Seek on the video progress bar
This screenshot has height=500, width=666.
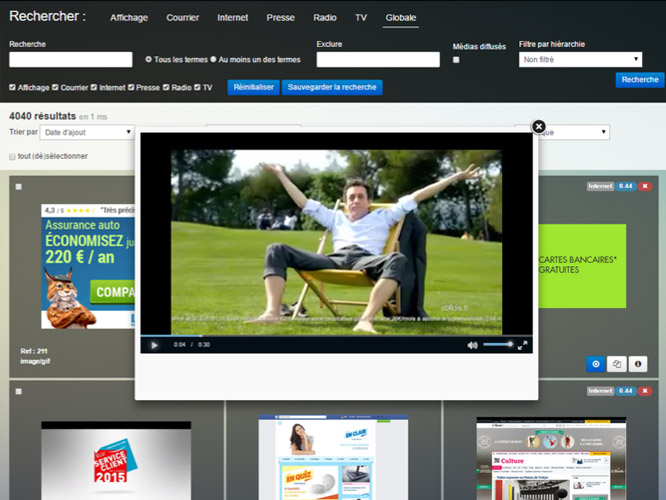point(336,336)
